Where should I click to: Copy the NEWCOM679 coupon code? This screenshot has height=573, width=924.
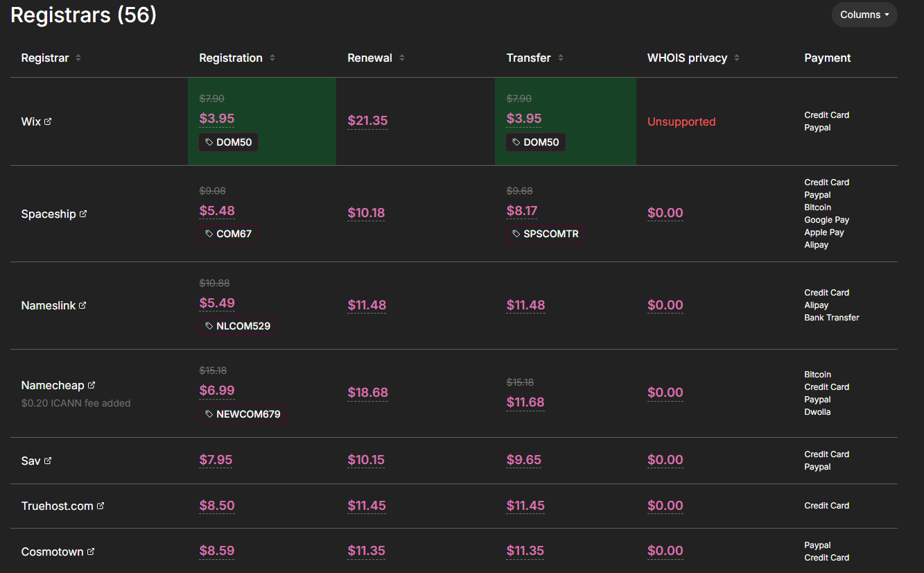(243, 414)
